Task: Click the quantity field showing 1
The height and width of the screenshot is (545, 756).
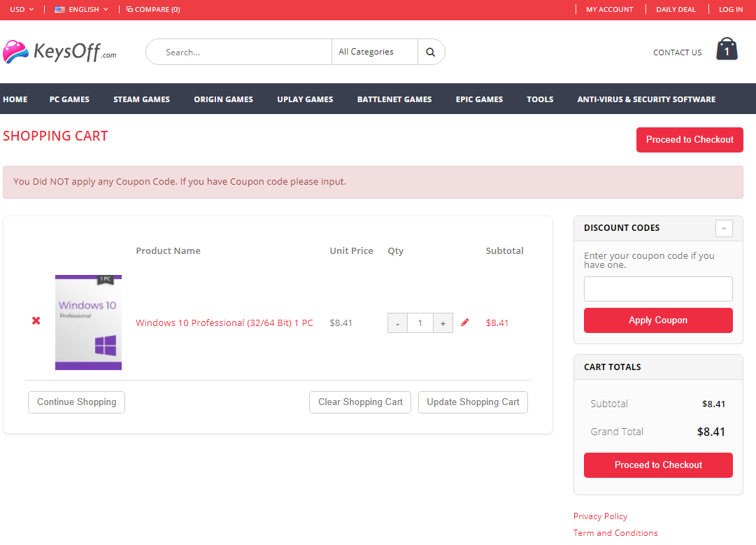Action: tap(420, 323)
